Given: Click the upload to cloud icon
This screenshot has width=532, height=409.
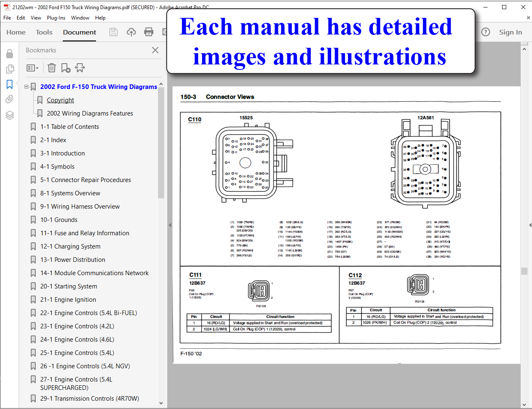Looking at the screenshot, I should (131, 32).
